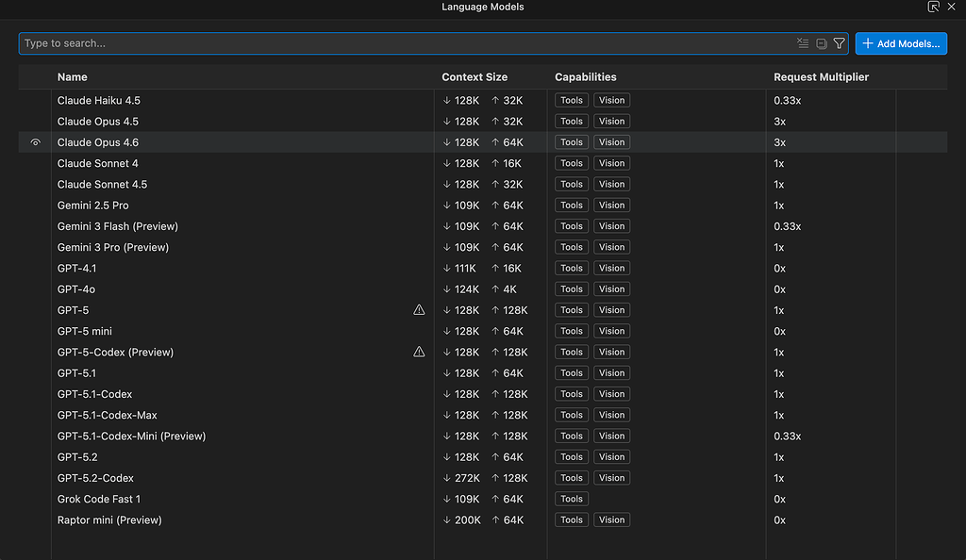Select the Claude Opus 4.5 model name

click(x=98, y=122)
